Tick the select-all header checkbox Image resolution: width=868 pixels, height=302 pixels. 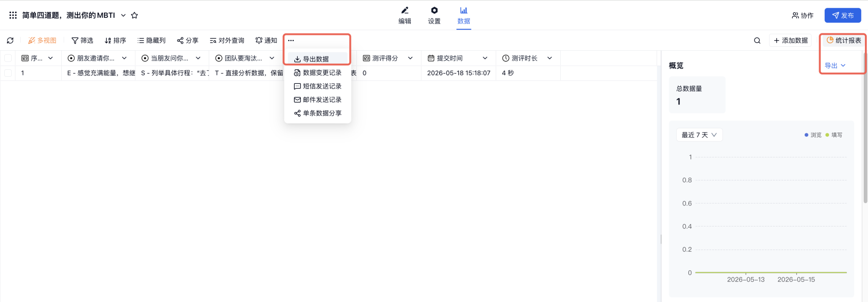(x=8, y=58)
